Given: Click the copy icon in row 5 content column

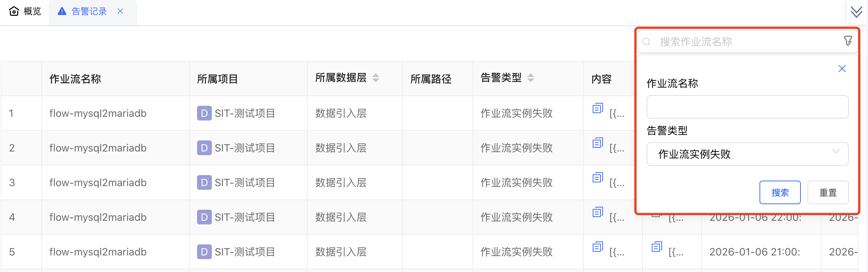Looking at the screenshot, I should [597, 247].
